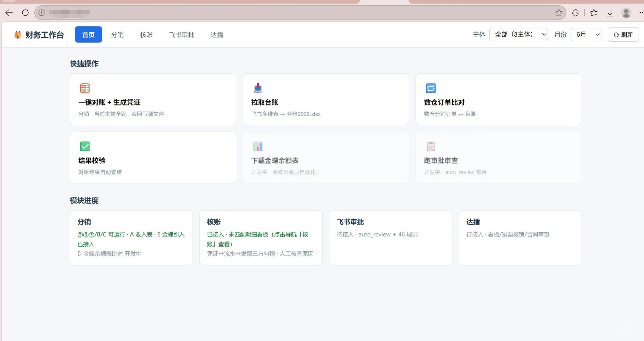Click the abacus icon on 一键对账 card

click(85, 88)
